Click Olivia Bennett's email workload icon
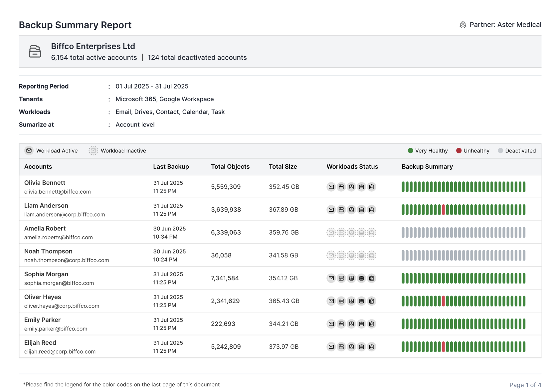The image size is (557, 392). point(331,187)
